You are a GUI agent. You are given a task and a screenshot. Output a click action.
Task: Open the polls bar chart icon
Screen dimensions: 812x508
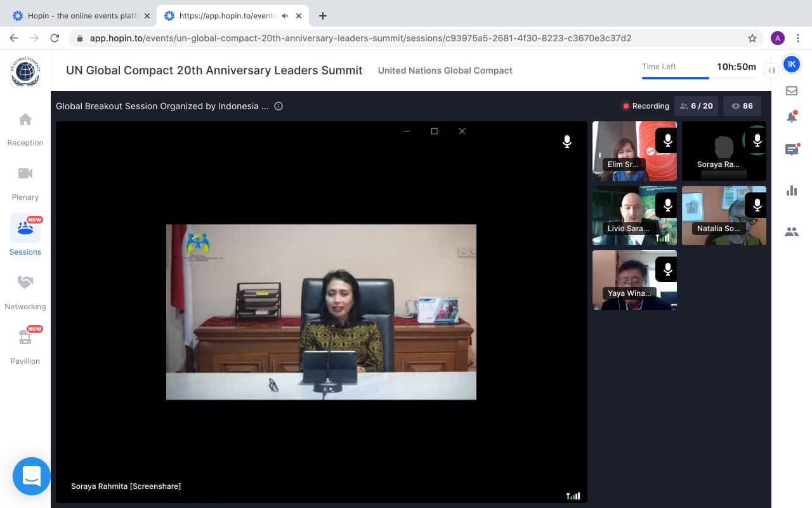pyautogui.click(x=792, y=190)
